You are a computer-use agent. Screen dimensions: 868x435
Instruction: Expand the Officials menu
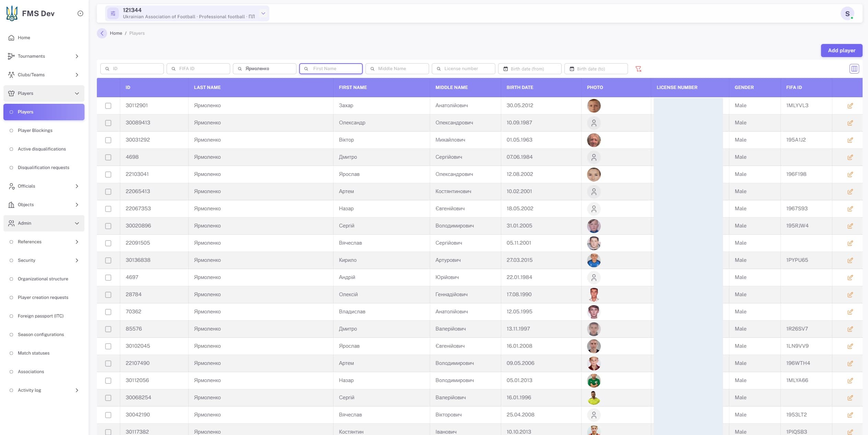[x=44, y=186]
